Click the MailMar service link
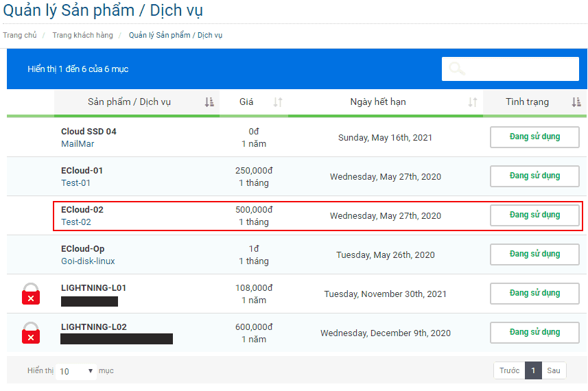Viewport: 588px width, 391px height. tap(78, 144)
